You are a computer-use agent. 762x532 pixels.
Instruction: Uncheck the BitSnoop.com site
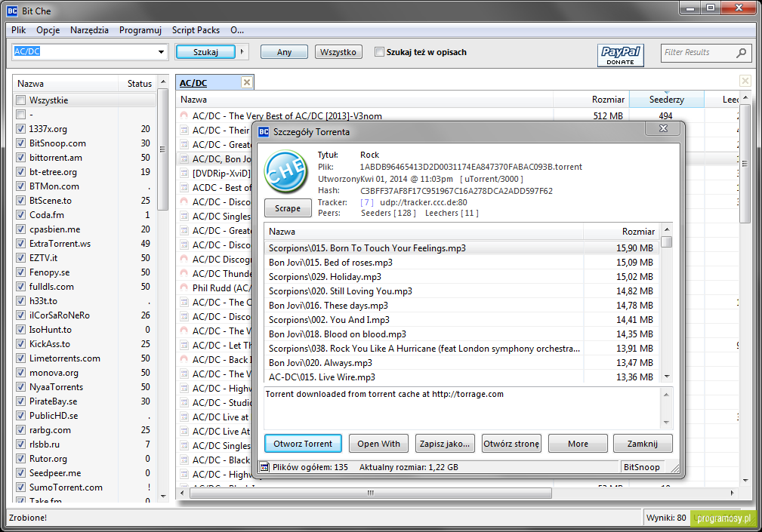tap(21, 143)
